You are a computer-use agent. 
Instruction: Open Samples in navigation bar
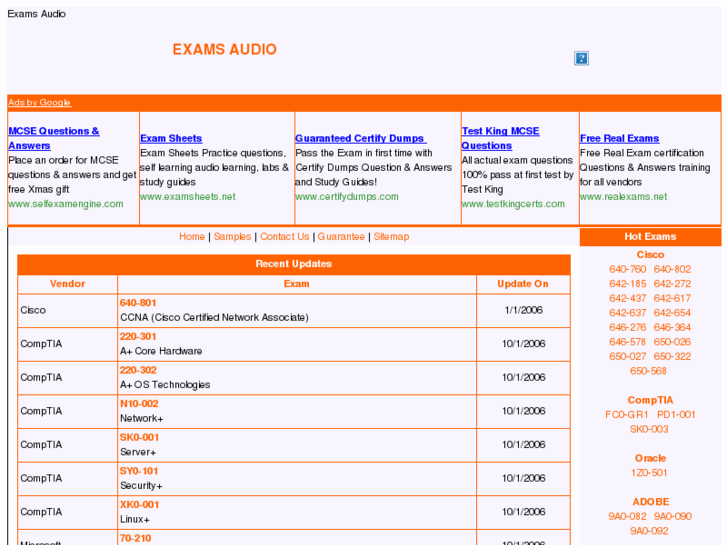[x=232, y=237]
